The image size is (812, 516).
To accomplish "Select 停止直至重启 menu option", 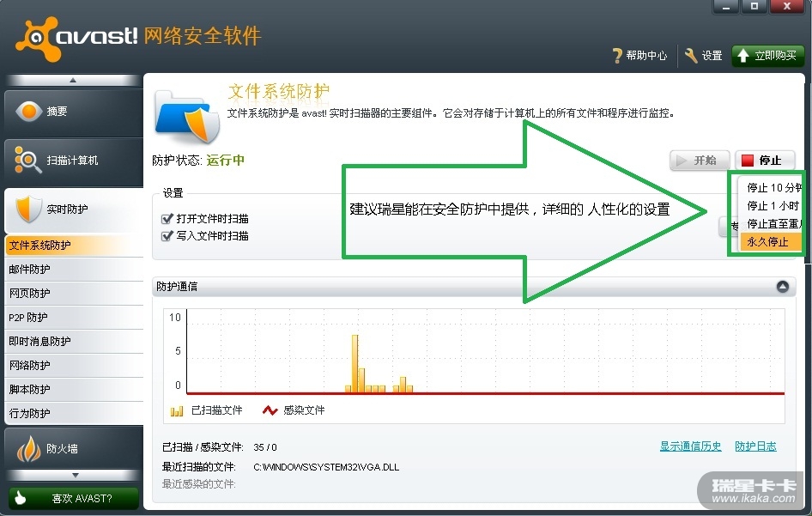I will pyautogui.click(x=771, y=224).
